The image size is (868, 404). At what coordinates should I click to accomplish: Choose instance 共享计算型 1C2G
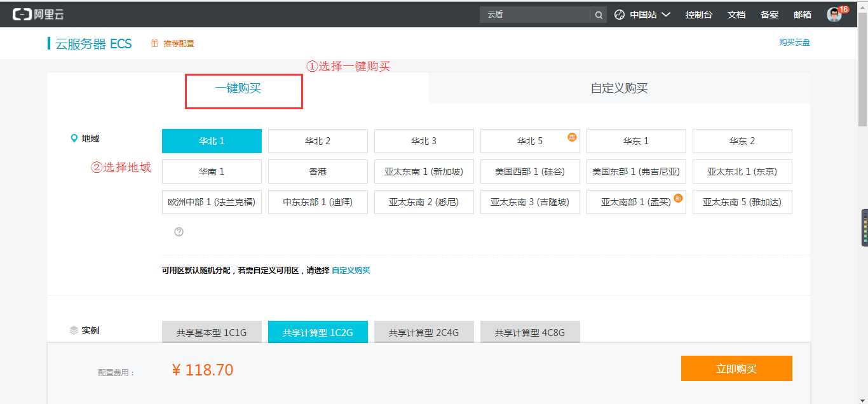318,332
